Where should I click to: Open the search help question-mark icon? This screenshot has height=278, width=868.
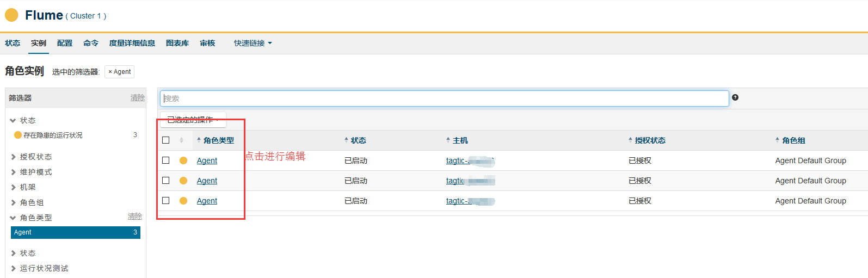tap(735, 97)
